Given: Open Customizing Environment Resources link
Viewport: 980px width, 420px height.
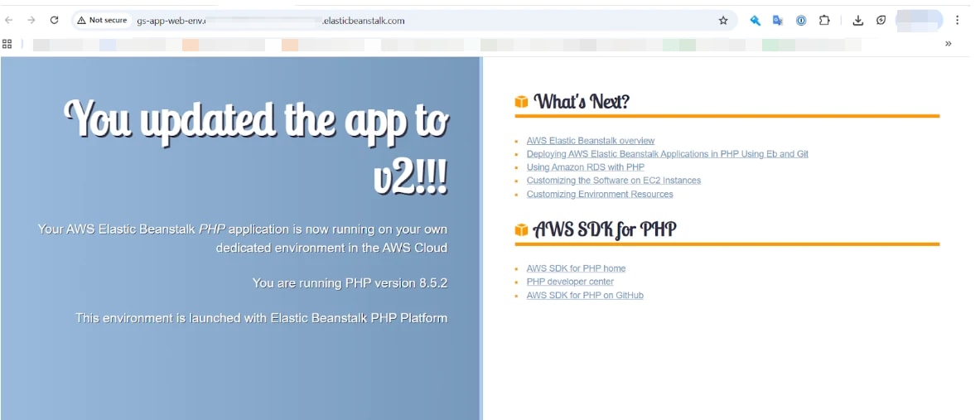Looking at the screenshot, I should coord(600,195).
